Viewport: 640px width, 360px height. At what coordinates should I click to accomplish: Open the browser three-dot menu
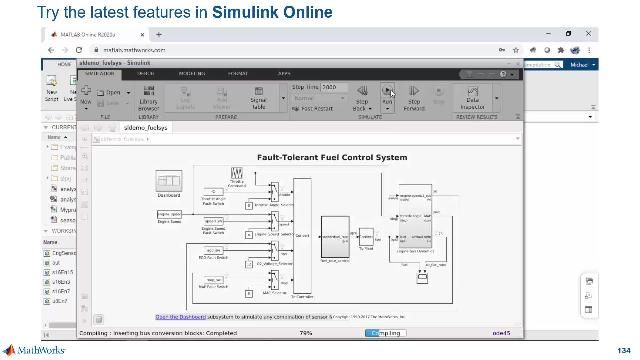pyautogui.click(x=589, y=50)
